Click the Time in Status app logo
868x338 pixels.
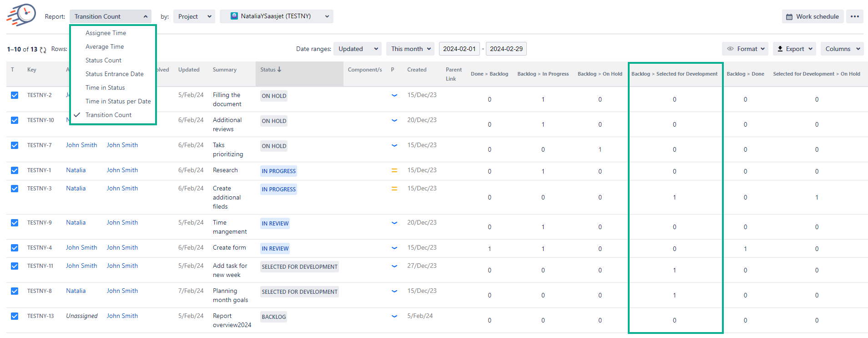tap(21, 15)
